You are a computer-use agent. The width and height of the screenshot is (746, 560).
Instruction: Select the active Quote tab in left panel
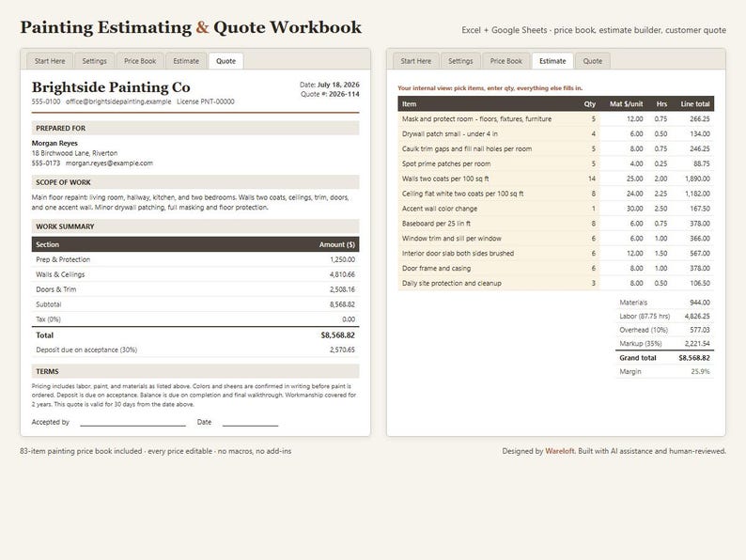pyautogui.click(x=226, y=61)
